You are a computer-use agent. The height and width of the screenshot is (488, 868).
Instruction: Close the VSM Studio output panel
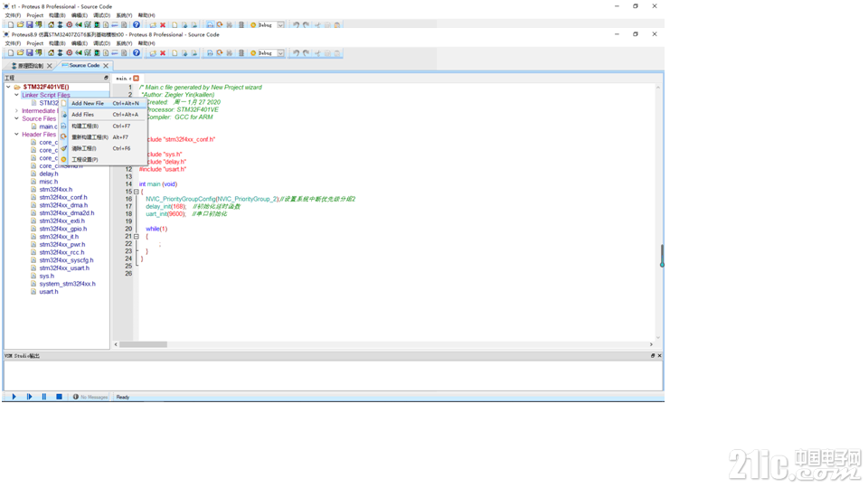pyautogui.click(x=659, y=356)
